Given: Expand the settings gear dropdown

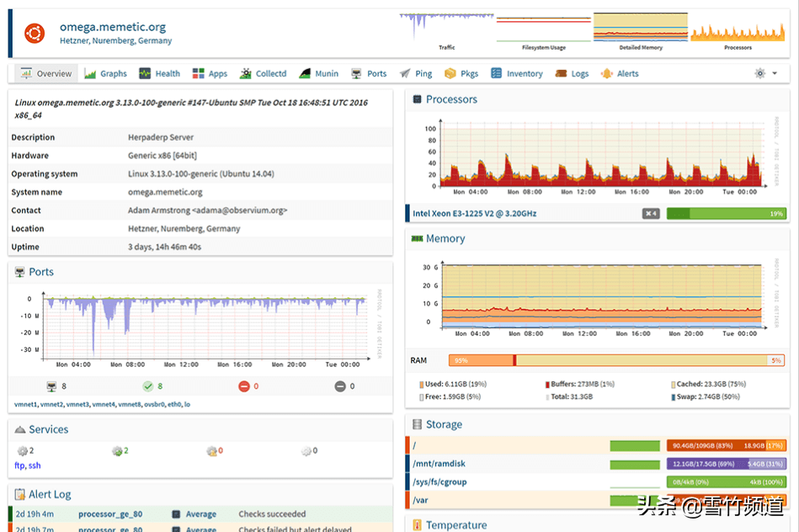Looking at the screenshot, I should click(x=765, y=74).
